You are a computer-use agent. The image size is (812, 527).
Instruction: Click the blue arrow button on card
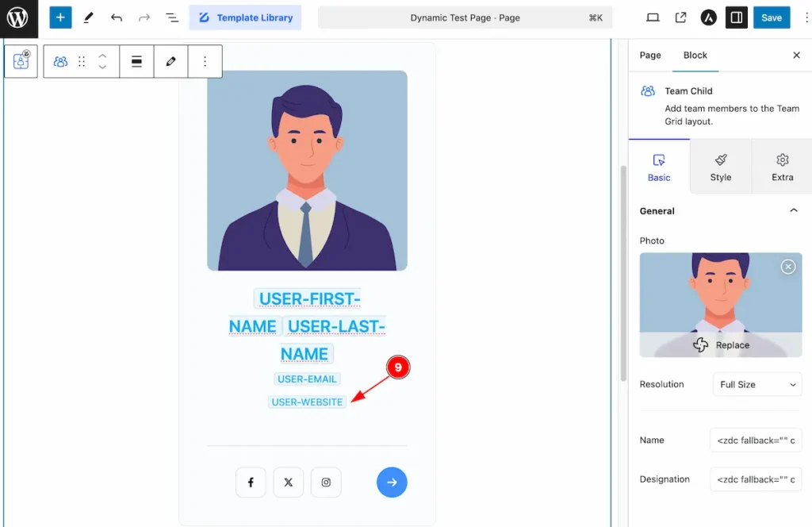pyautogui.click(x=392, y=483)
